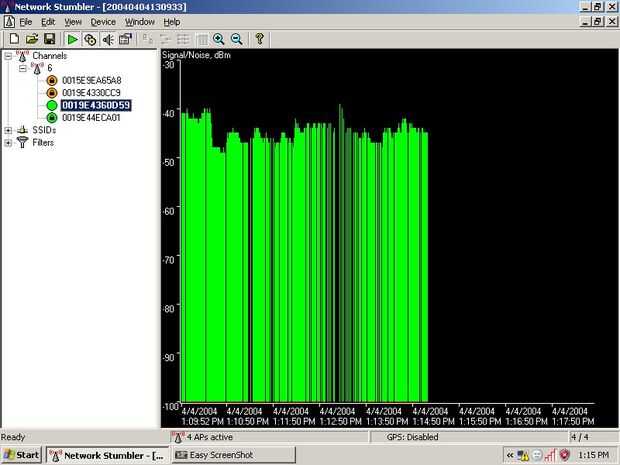The height and width of the screenshot is (465, 620).
Task: Click the details view toolbar button
Action: (x=202, y=39)
